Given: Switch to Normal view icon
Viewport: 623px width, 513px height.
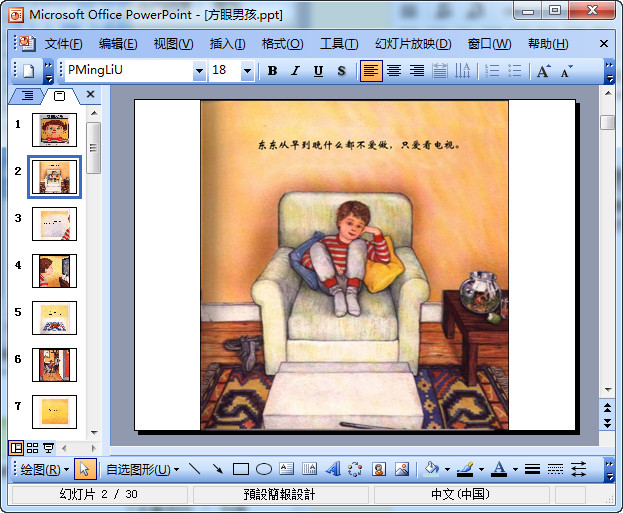Looking at the screenshot, I should [16, 448].
